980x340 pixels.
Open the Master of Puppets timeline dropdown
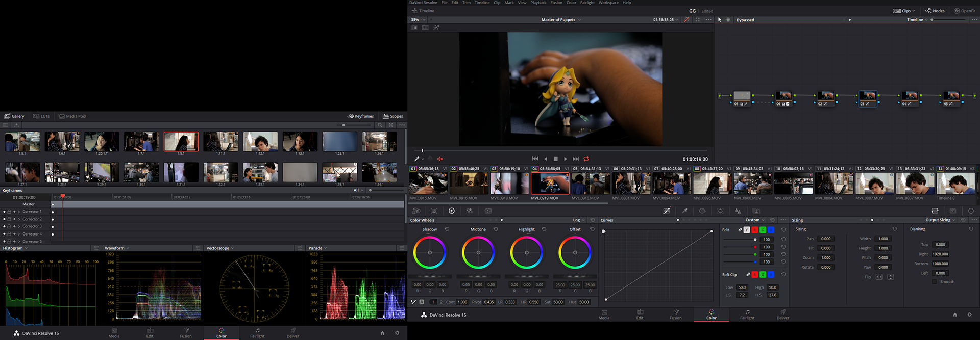pos(561,20)
